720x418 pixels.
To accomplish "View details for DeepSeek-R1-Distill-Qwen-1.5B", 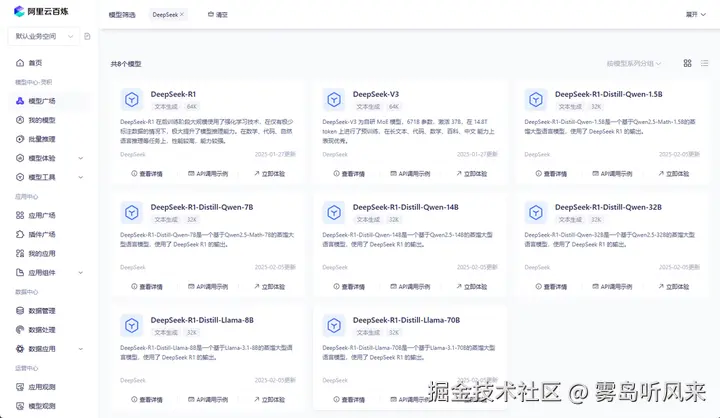I will tap(551, 174).
